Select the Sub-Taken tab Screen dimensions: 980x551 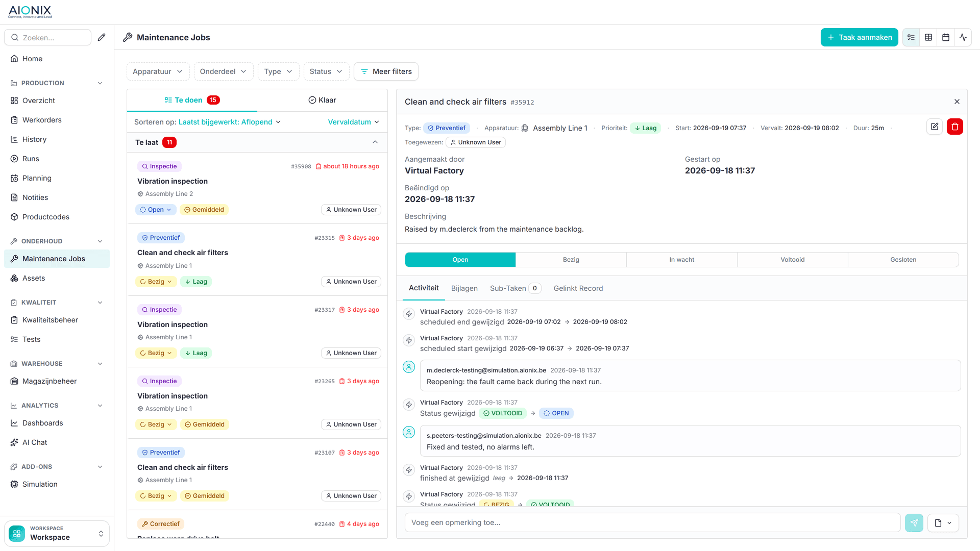[515, 288]
